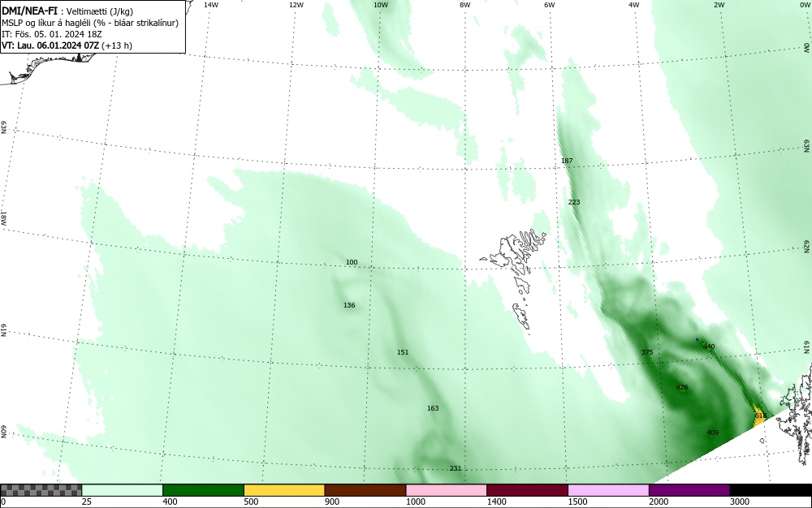812x508 pixels.
Task: Select the map value 440
Action: (x=708, y=347)
